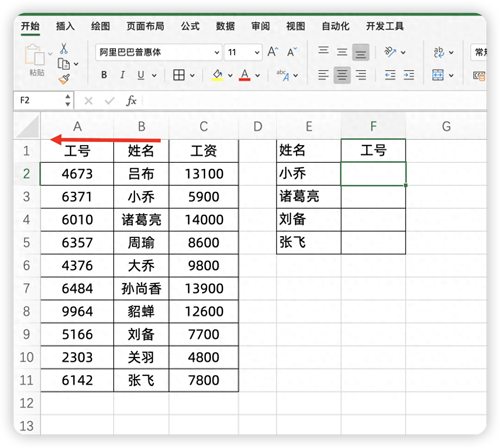
Task: Toggle bold formatting with the B button
Action: tap(104, 75)
